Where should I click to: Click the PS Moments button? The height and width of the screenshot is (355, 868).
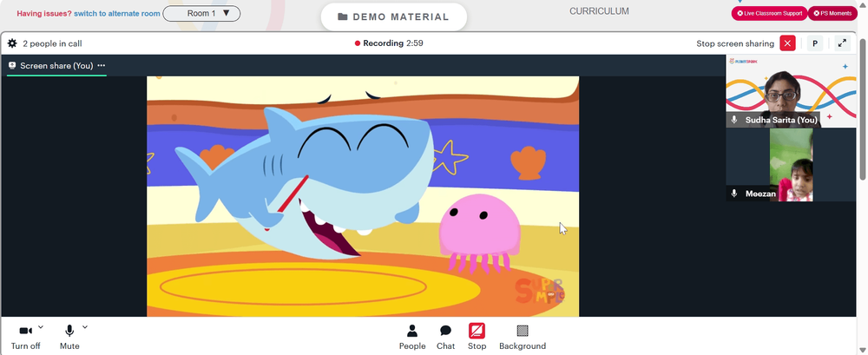pyautogui.click(x=832, y=13)
